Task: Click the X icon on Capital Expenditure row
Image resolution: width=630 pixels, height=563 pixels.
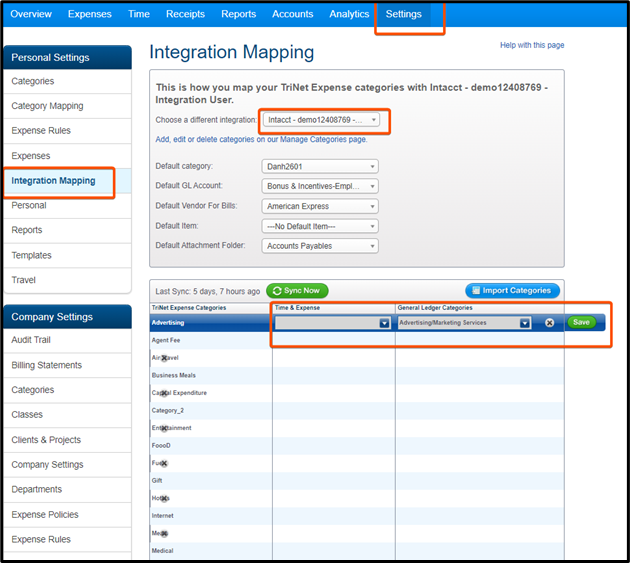Action: coord(163,393)
